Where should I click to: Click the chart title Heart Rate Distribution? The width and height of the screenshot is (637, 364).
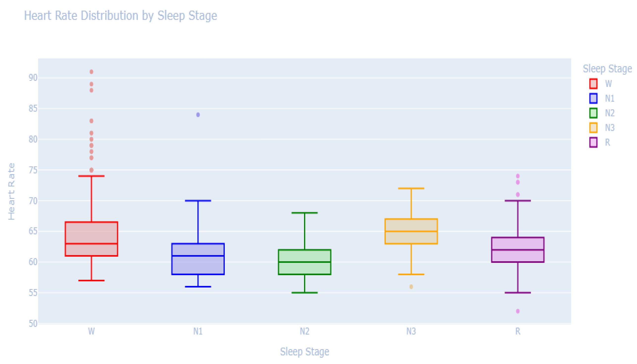120,16
